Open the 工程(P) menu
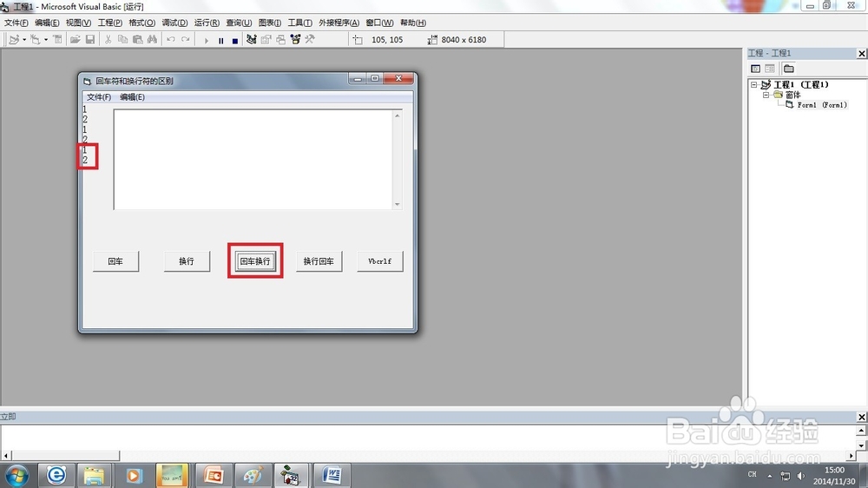The image size is (868, 488). (x=109, y=23)
